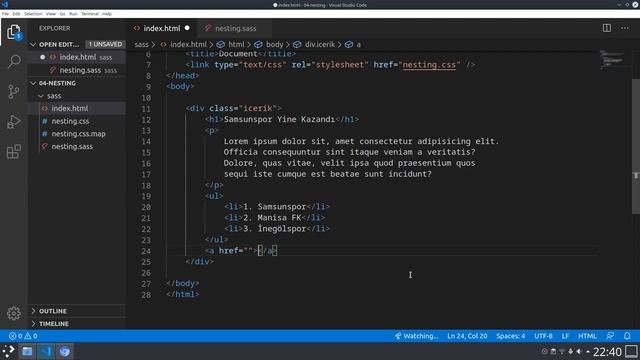The height and width of the screenshot is (360, 640).
Task: Click the line number 12 in gutter
Action: [x=146, y=120]
